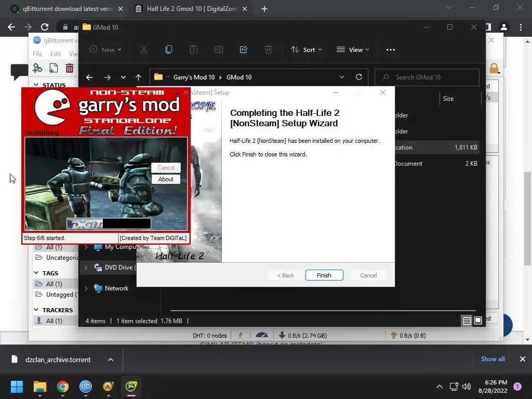Viewport: 532px width, 399px height.
Task: Open qBittorrent from the taskbar
Action: pyautogui.click(x=86, y=387)
